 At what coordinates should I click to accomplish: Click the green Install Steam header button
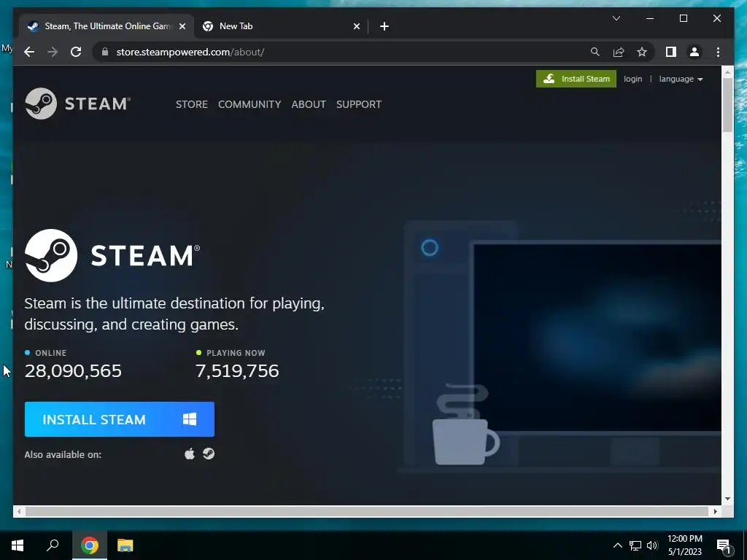[x=576, y=79]
